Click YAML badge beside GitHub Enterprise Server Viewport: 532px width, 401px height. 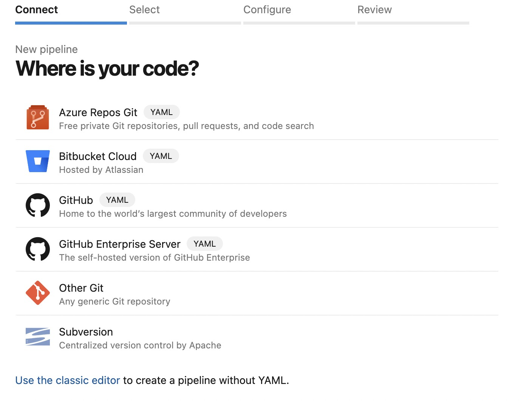click(204, 244)
